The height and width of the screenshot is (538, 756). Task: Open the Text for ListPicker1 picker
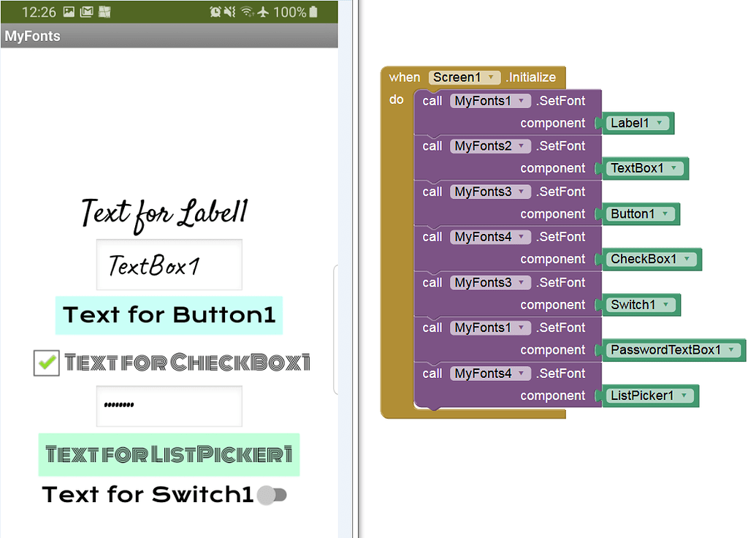pos(169,454)
